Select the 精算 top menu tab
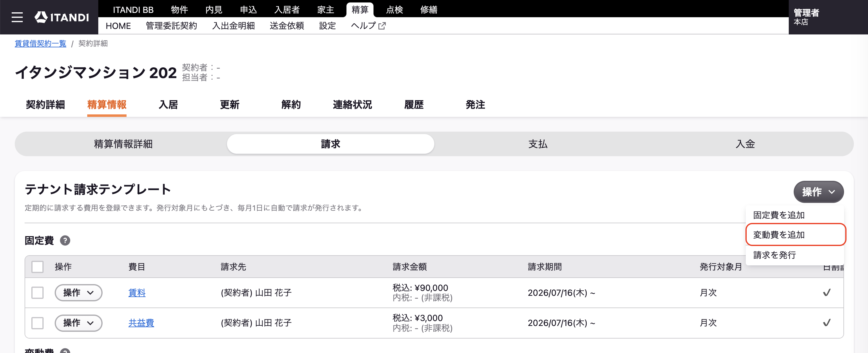Screen dimensions: 868x353 (360, 10)
